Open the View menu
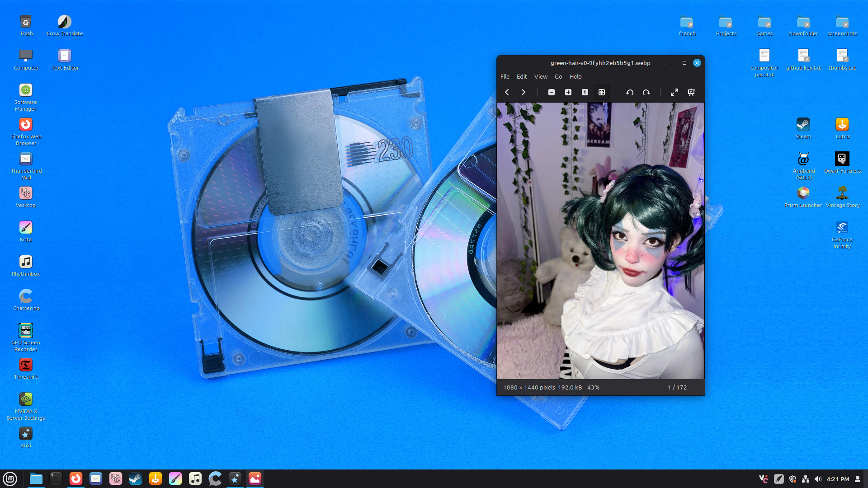 click(541, 76)
